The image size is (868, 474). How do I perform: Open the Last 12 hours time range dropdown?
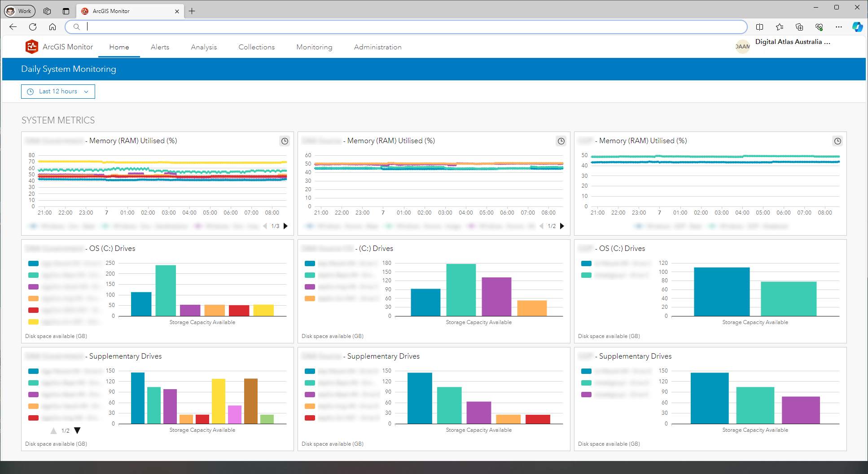click(58, 91)
